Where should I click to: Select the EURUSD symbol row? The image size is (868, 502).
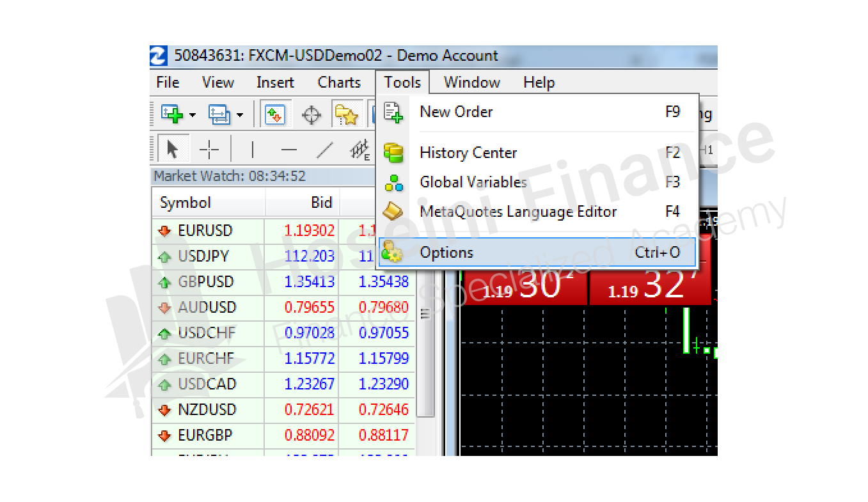[283, 231]
